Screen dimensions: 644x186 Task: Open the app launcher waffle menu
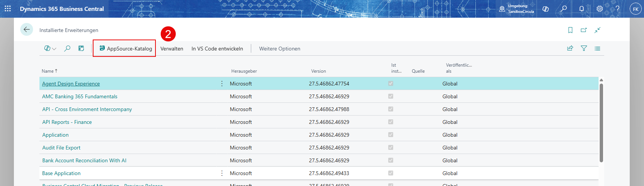pos(8,9)
